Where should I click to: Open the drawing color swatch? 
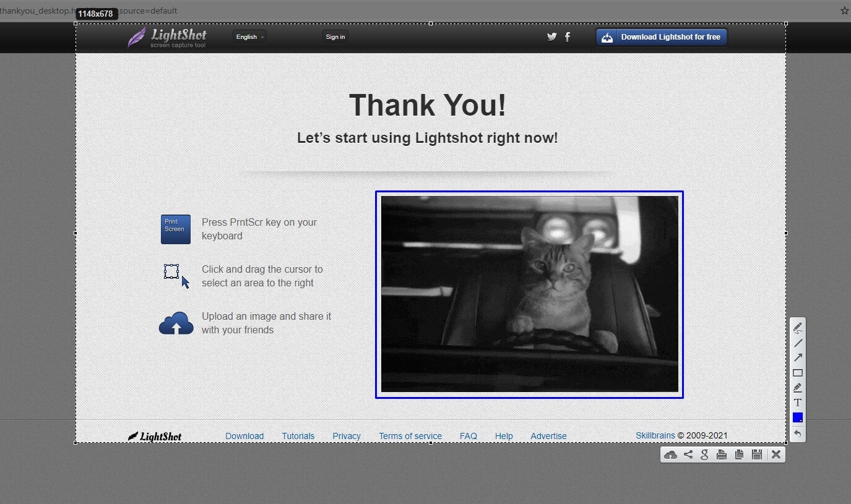(798, 417)
